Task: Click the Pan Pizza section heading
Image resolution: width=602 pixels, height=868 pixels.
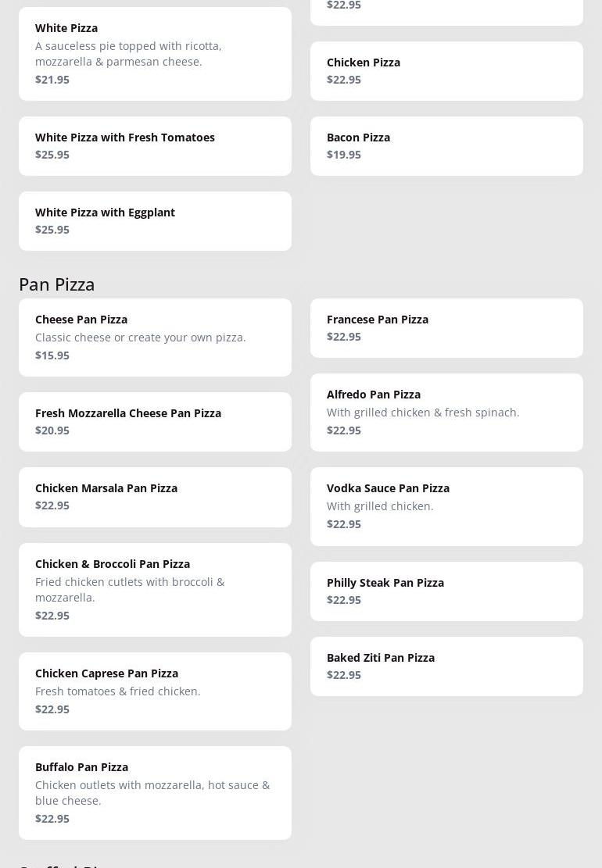Action: (x=57, y=284)
